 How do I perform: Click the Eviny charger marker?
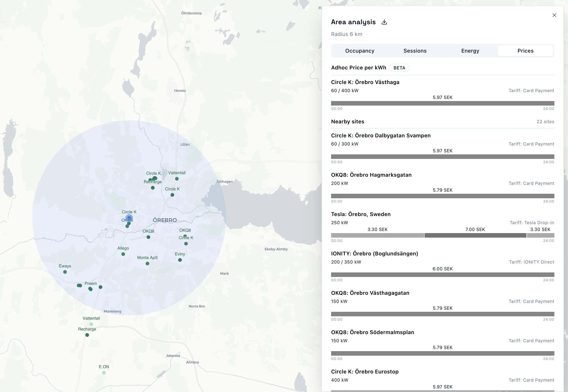180,260
